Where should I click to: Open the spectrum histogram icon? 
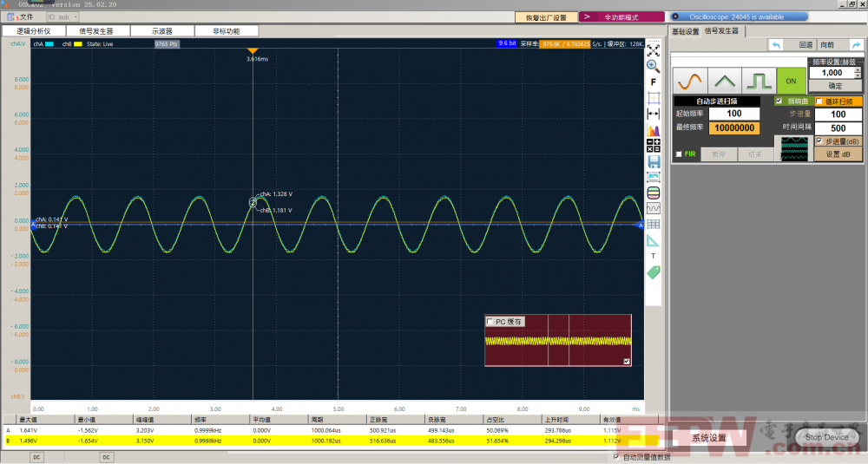(x=654, y=130)
